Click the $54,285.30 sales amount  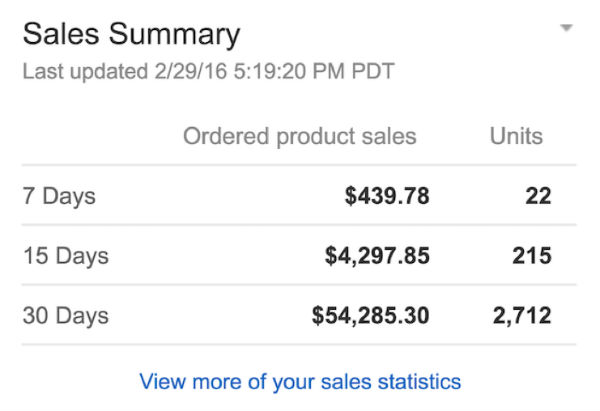point(371,316)
